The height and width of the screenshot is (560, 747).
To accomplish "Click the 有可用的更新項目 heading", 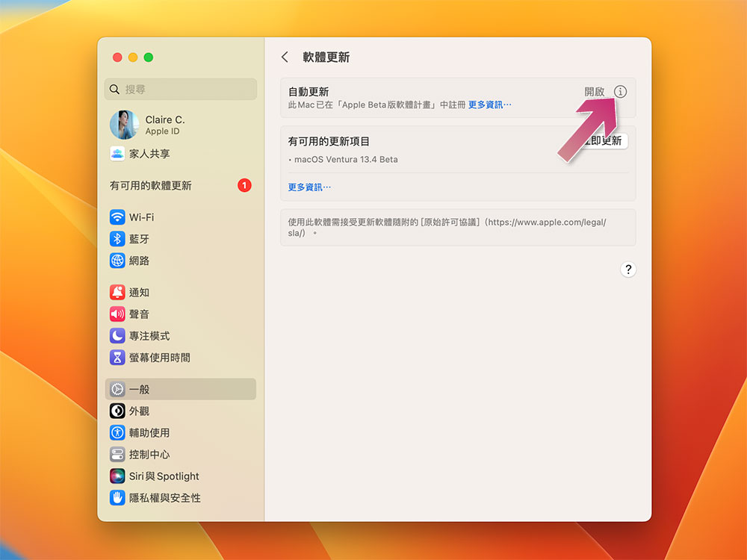I will pos(329,141).
